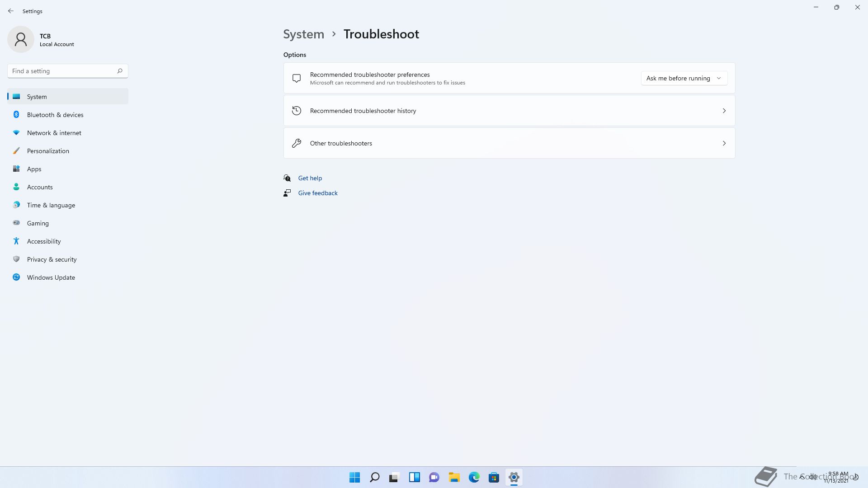Click the Bluetooth icon in the sidebar
Viewport: 868px width, 488px height.
coord(16,115)
